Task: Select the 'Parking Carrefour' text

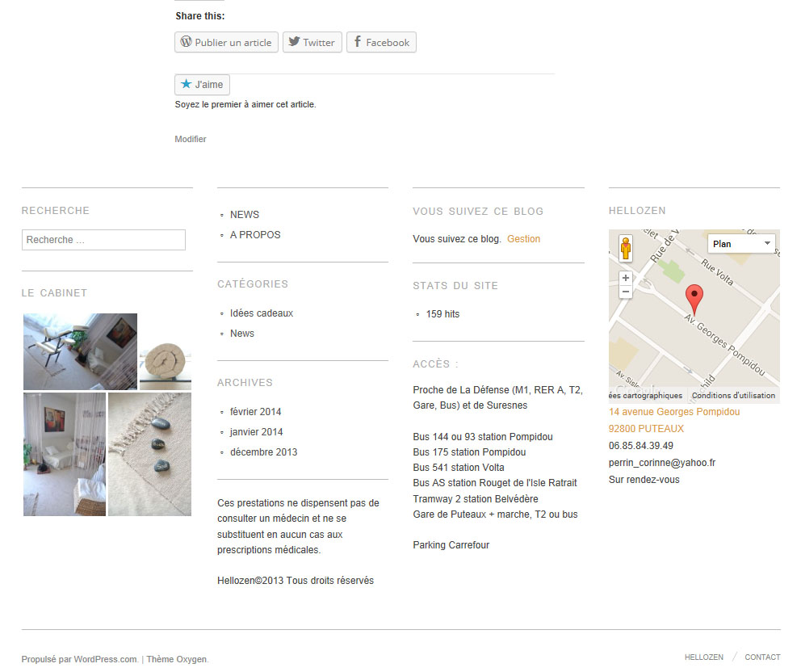Action: (451, 545)
